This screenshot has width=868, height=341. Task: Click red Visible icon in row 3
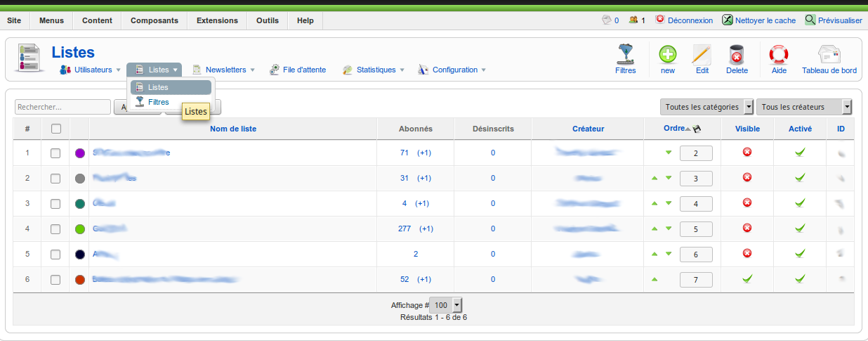point(747,202)
